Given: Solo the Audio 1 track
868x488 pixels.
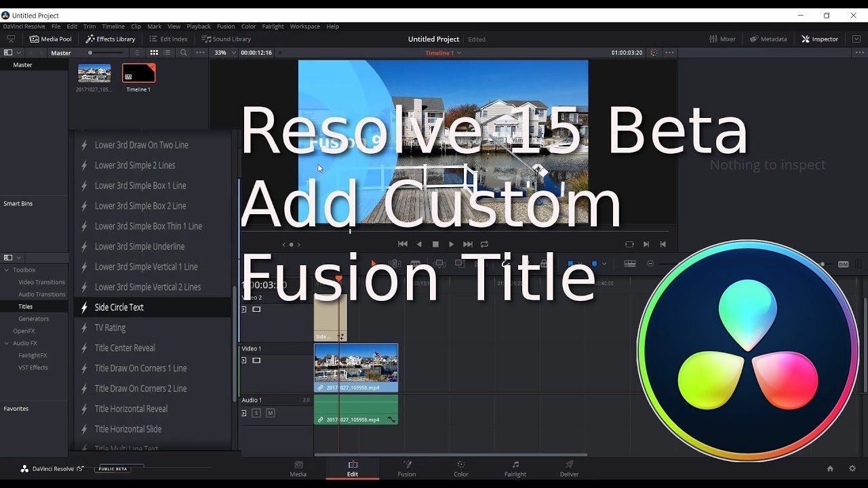Looking at the screenshot, I should 256,413.
